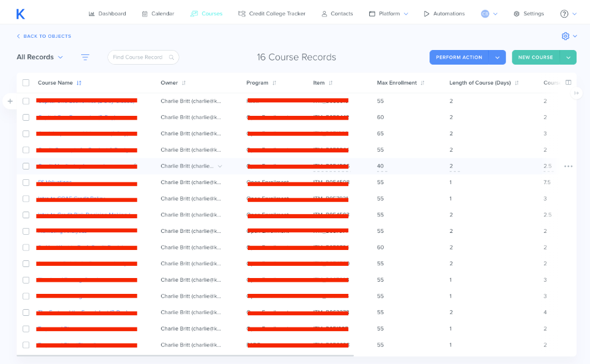590x364 pixels.
Task: Check the row with Max Enrollment 40
Action: (x=26, y=166)
